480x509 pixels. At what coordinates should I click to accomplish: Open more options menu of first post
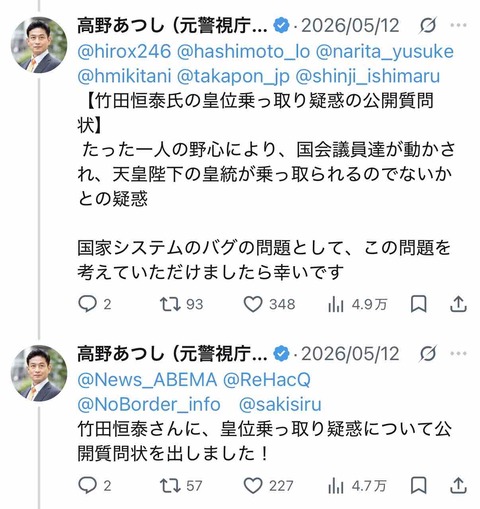[x=459, y=25]
